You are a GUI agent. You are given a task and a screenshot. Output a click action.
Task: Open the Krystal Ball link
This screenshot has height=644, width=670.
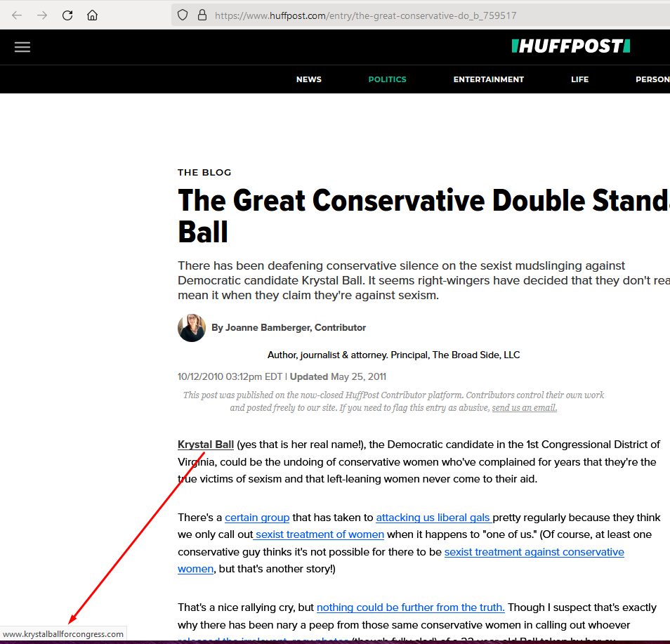[x=206, y=445]
